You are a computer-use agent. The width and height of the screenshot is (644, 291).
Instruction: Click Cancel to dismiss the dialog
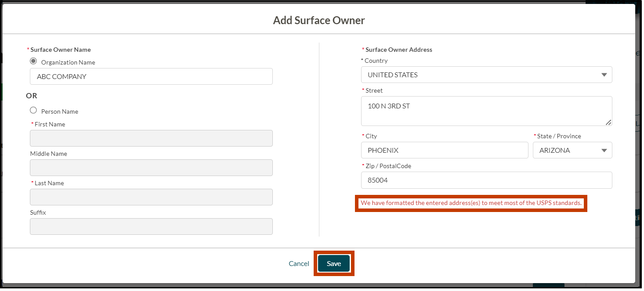tap(299, 263)
